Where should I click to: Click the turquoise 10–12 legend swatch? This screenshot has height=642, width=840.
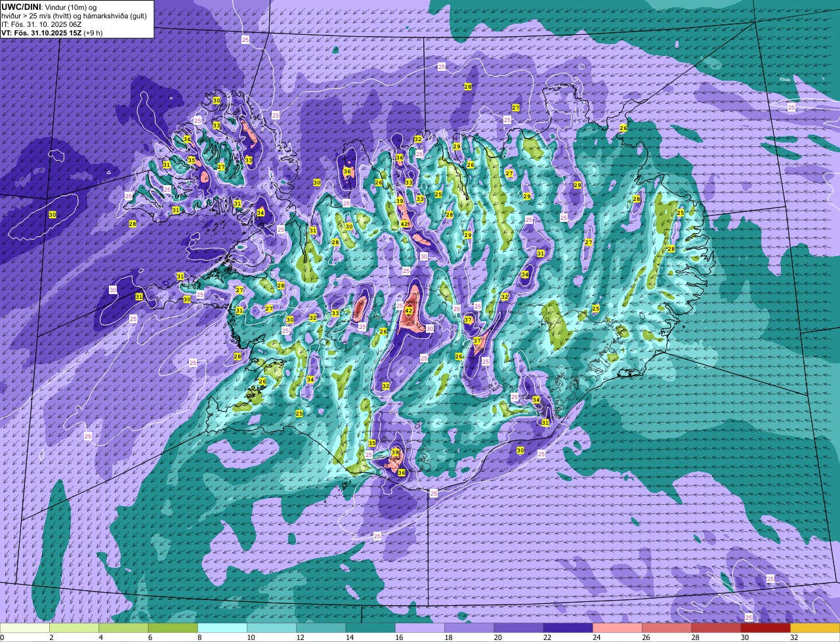272,628
